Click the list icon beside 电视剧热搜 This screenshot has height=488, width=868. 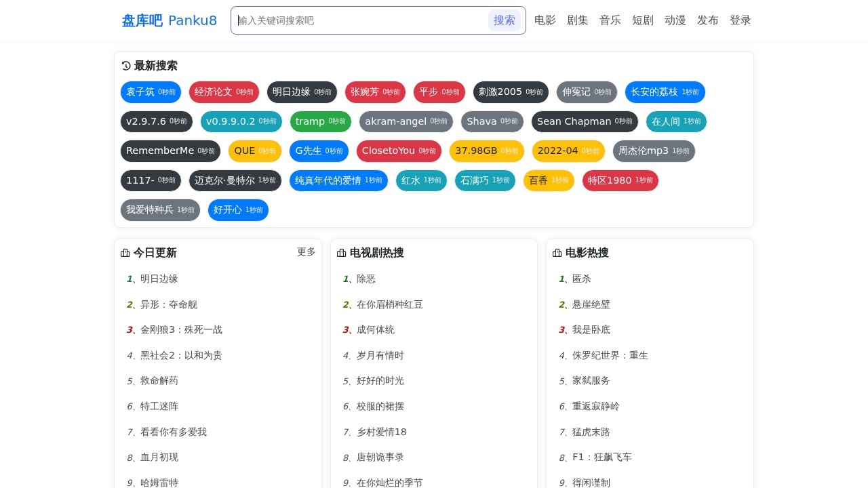341,252
